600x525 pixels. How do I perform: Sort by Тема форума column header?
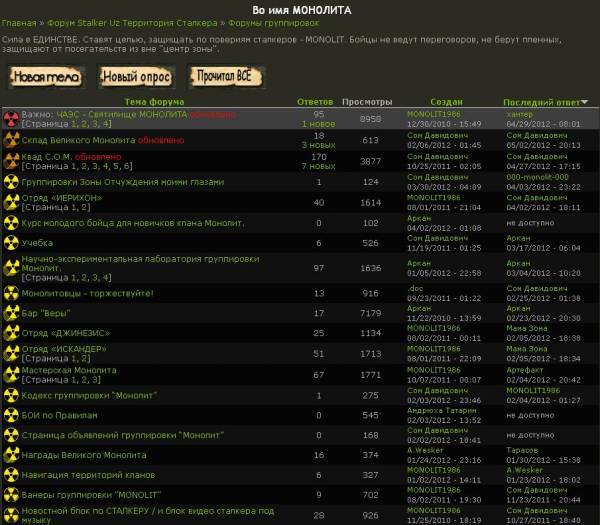[x=154, y=102]
